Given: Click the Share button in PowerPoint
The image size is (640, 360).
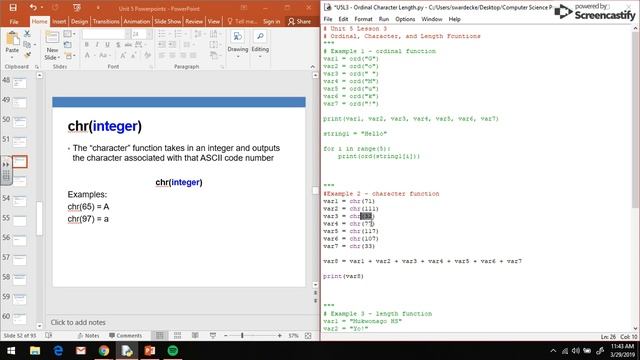Looking at the screenshot, I should [x=300, y=21].
